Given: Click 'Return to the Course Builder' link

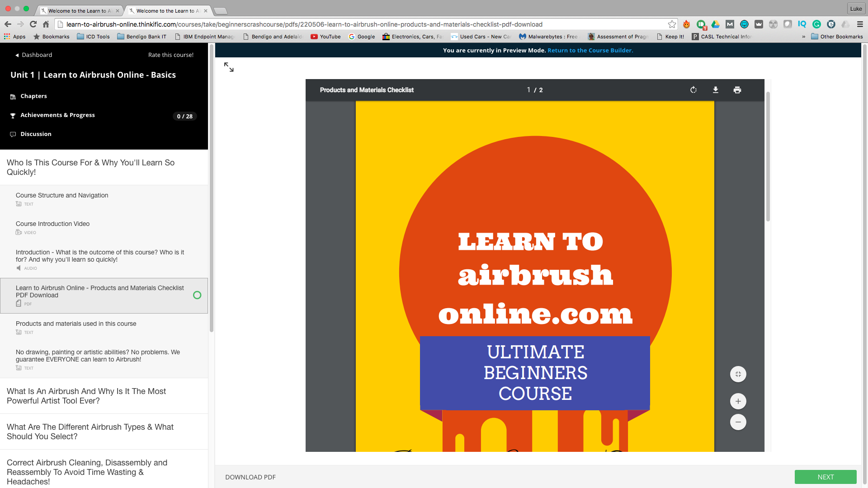Looking at the screenshot, I should (x=590, y=50).
